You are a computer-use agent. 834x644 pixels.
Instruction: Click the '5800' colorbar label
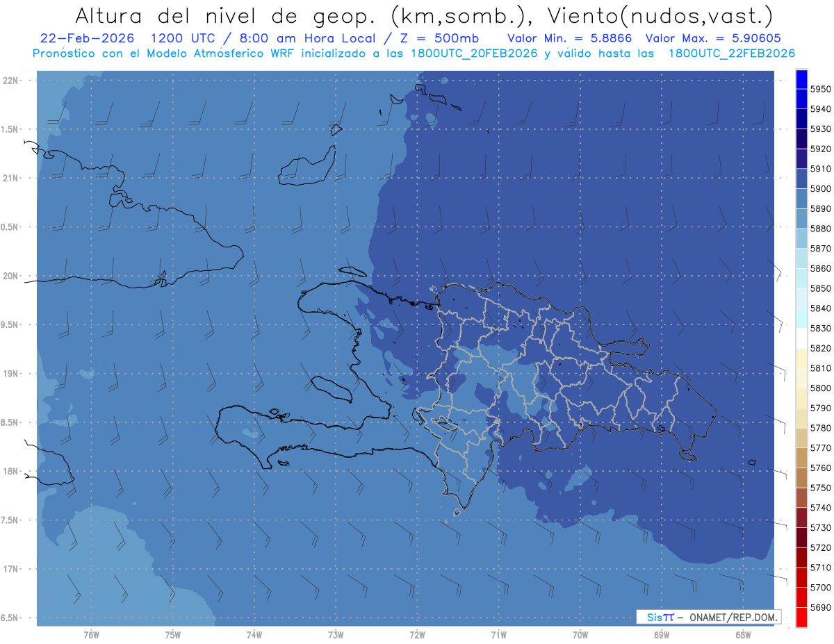(820, 388)
